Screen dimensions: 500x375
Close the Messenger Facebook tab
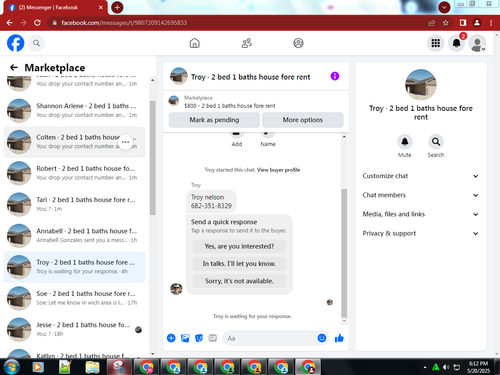[101, 7]
